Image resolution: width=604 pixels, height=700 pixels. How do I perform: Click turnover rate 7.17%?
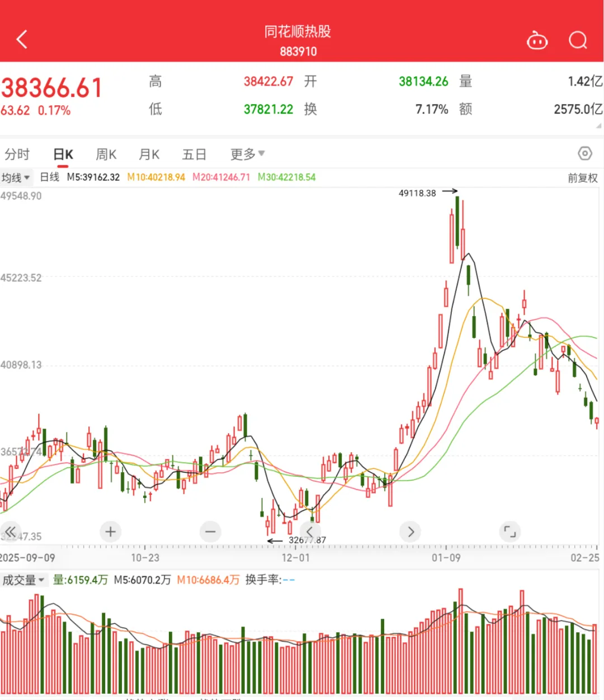[432, 109]
